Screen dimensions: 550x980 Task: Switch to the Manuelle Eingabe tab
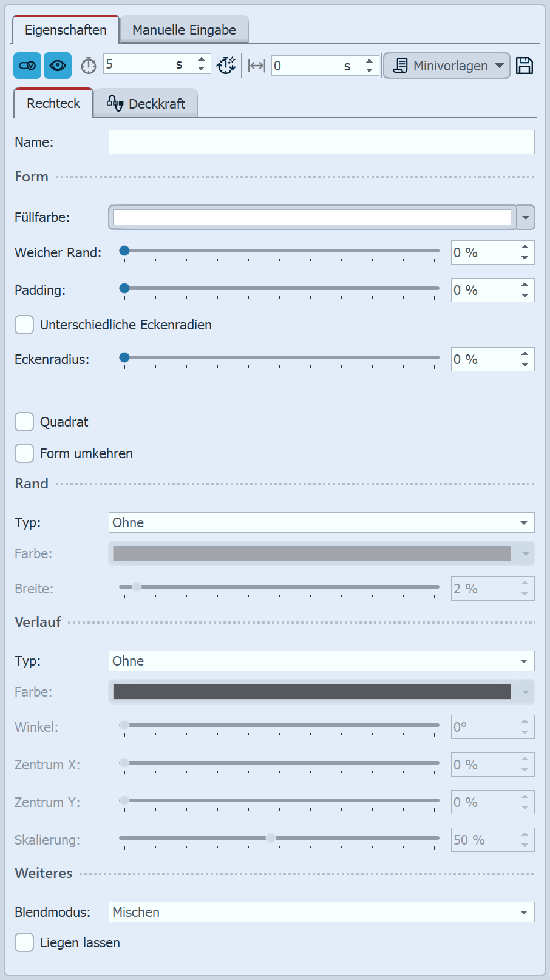pyautogui.click(x=184, y=30)
